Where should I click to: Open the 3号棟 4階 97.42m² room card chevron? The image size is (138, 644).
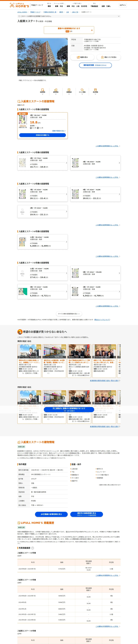point(119,194)
